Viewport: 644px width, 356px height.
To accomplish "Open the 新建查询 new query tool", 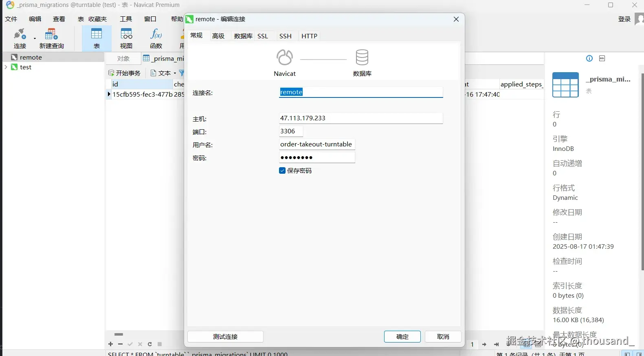I will pyautogui.click(x=52, y=38).
